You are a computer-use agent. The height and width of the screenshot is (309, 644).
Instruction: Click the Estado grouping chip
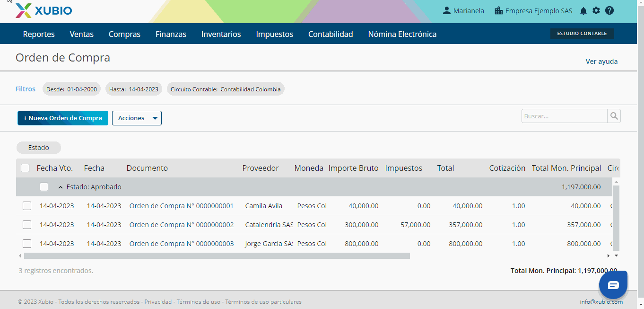(x=39, y=148)
